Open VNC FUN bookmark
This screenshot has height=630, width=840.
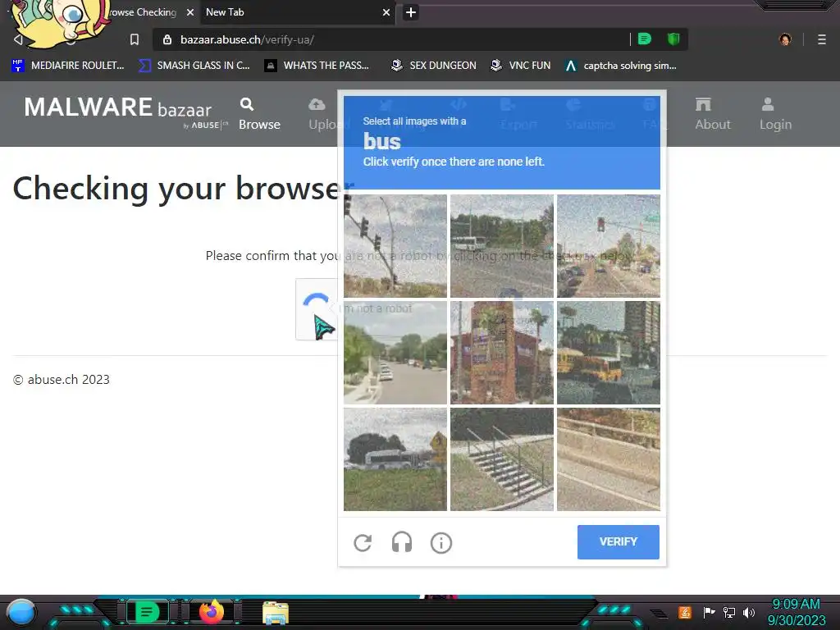[x=521, y=66]
